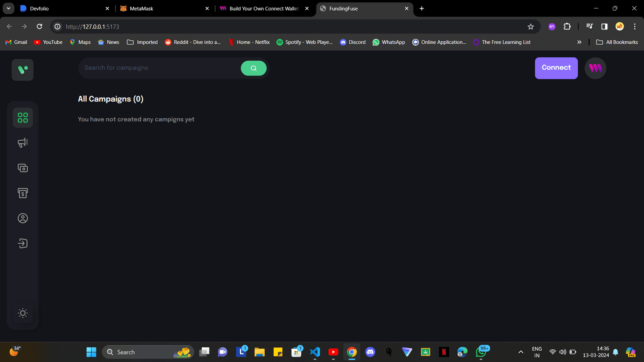View site information icon in address bar

pyautogui.click(x=57, y=27)
